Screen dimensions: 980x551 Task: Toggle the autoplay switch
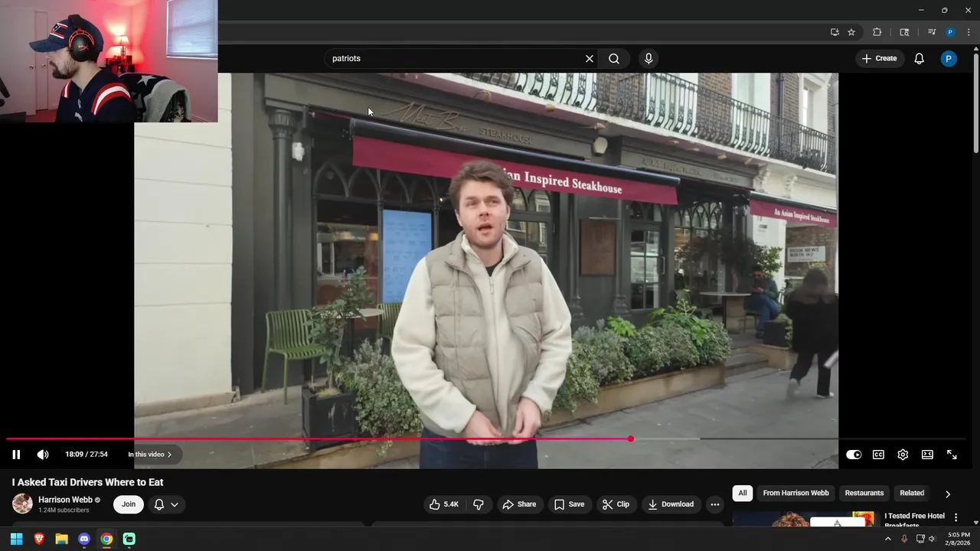click(x=854, y=455)
